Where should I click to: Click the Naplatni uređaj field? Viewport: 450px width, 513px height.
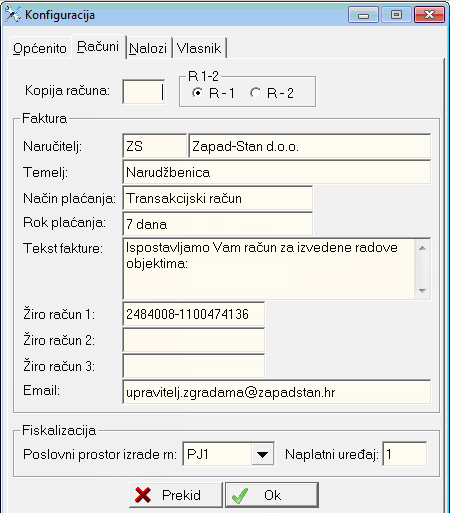[x=405, y=454]
